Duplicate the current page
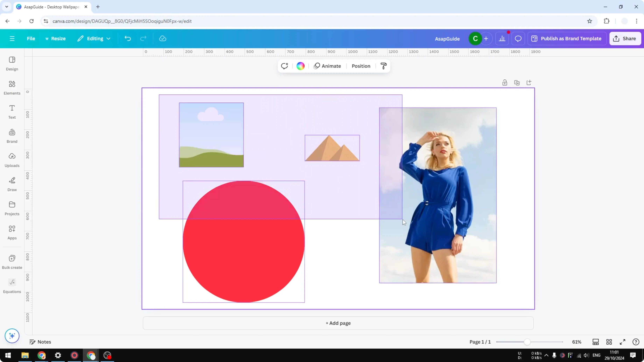The width and height of the screenshot is (644, 362). coord(517,82)
